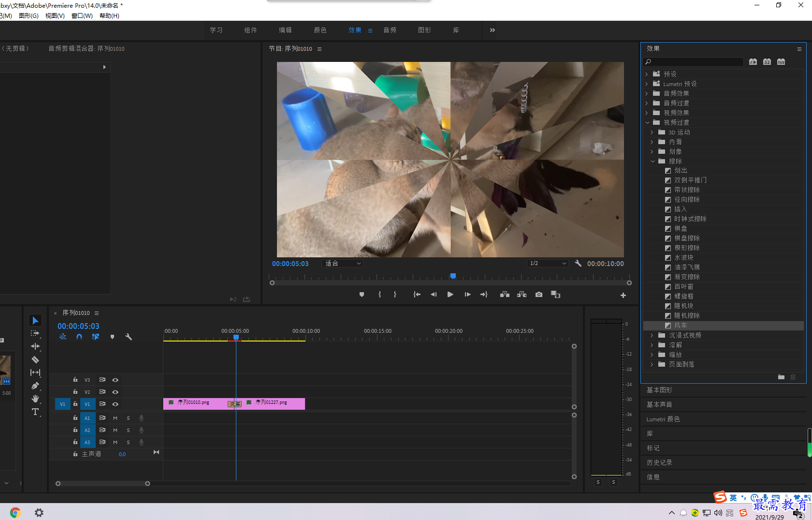This screenshot has width=812, height=520.
Task: Toggle V2 track output eye
Action: (115, 392)
